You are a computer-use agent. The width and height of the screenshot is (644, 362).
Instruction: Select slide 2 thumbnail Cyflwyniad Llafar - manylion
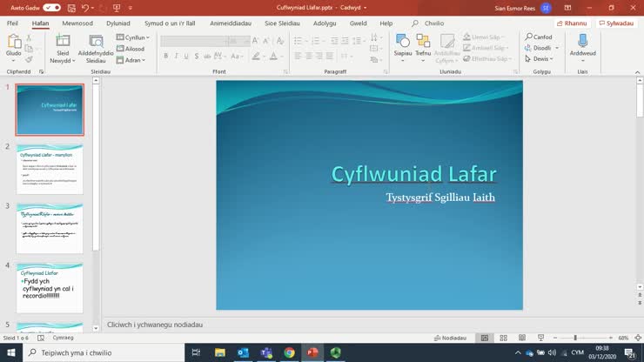(x=50, y=170)
